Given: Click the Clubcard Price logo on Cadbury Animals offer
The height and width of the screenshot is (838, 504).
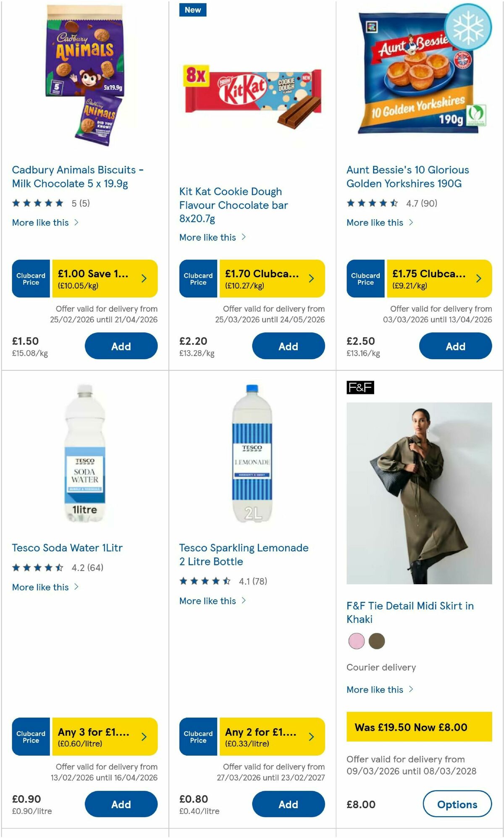Looking at the screenshot, I should click(x=30, y=278).
